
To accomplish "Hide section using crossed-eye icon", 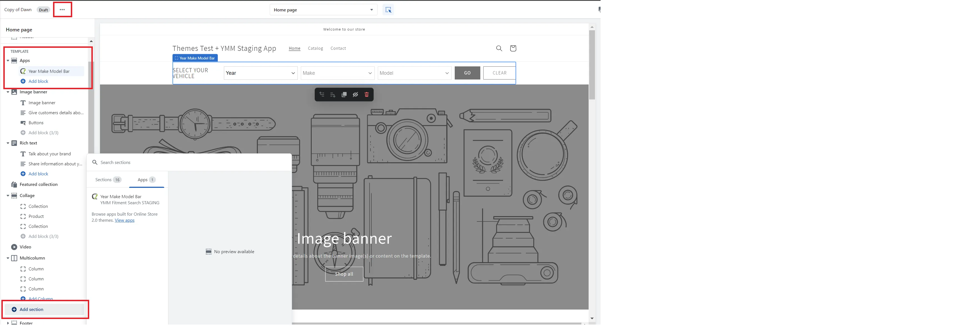I will pyautogui.click(x=355, y=95).
